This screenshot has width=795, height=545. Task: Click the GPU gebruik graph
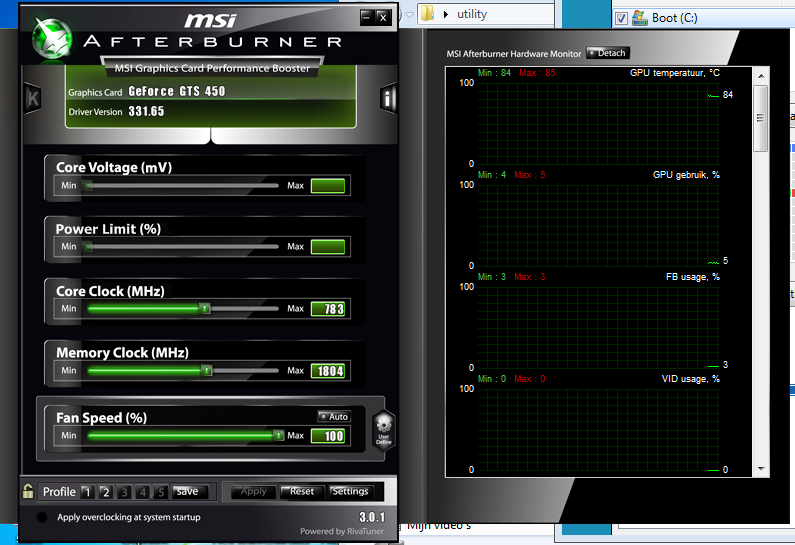point(598,226)
